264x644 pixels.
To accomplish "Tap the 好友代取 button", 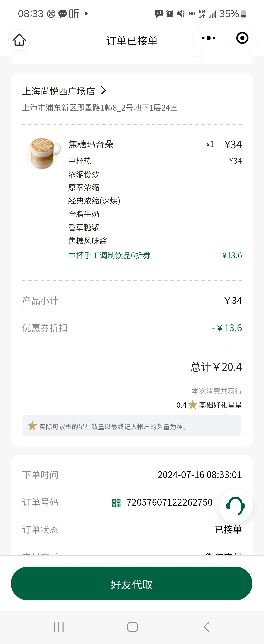I will (x=132, y=584).
